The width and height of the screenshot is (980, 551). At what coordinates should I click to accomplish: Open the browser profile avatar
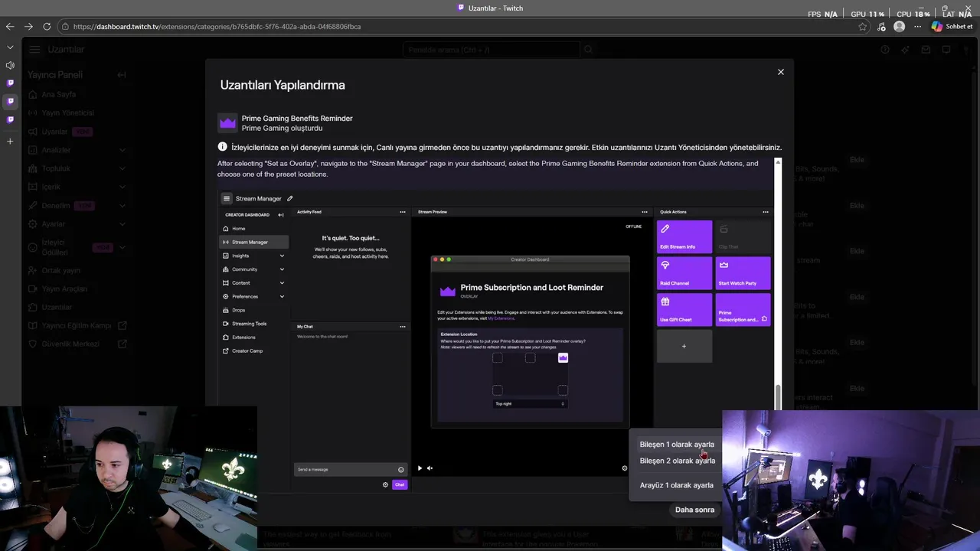click(x=899, y=26)
